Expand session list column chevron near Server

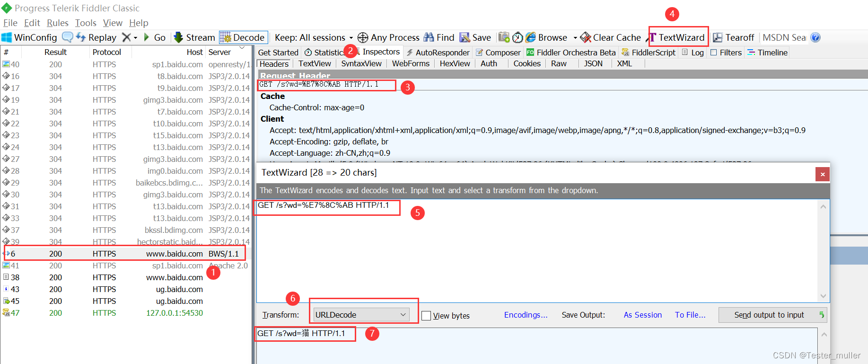[242, 48]
